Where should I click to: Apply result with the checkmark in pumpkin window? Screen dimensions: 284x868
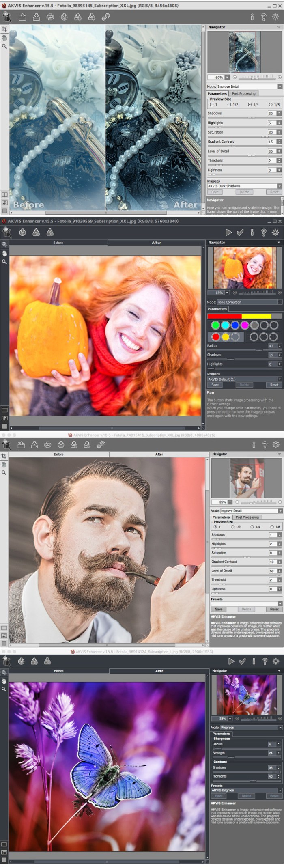click(240, 232)
